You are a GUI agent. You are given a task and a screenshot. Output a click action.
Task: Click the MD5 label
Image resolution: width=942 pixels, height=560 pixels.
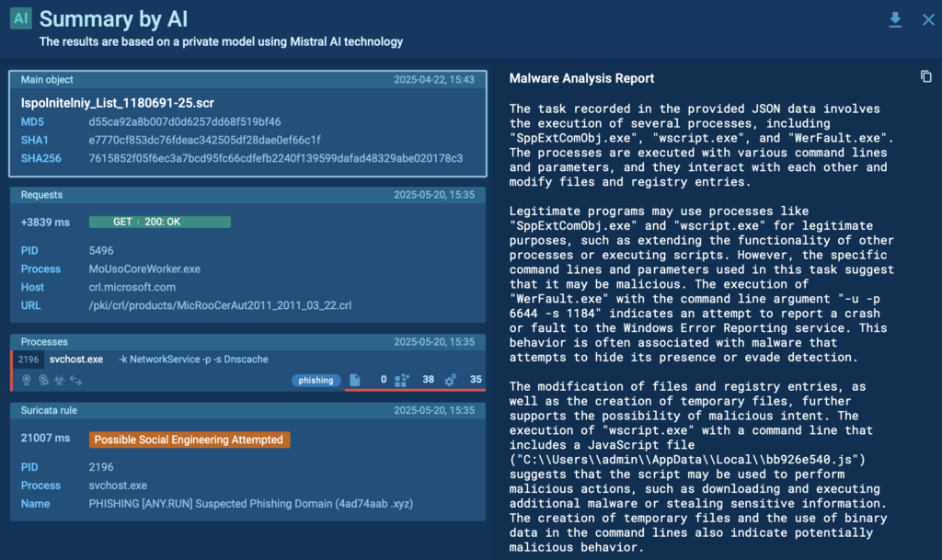coord(32,122)
